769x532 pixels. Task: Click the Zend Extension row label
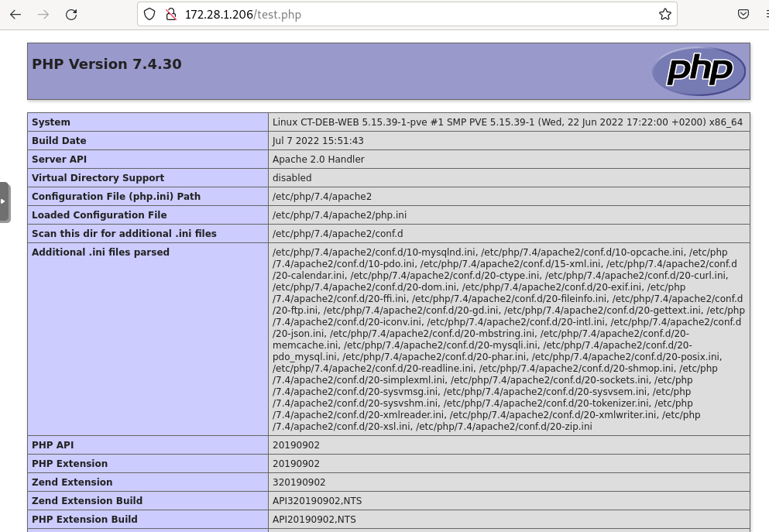[x=72, y=482]
